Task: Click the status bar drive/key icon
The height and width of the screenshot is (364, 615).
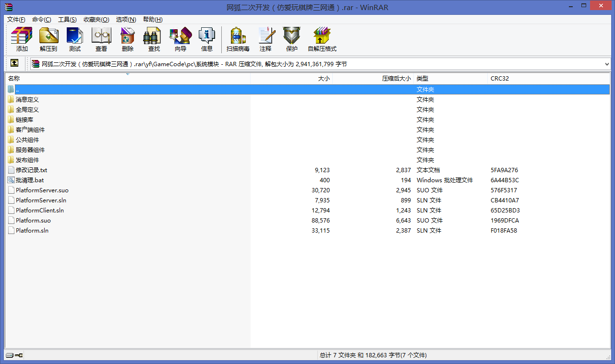Action: pyautogui.click(x=14, y=355)
